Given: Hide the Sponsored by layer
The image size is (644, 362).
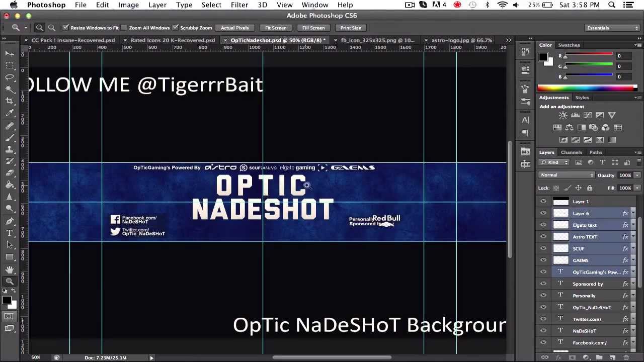Looking at the screenshot, I should pyautogui.click(x=543, y=284).
